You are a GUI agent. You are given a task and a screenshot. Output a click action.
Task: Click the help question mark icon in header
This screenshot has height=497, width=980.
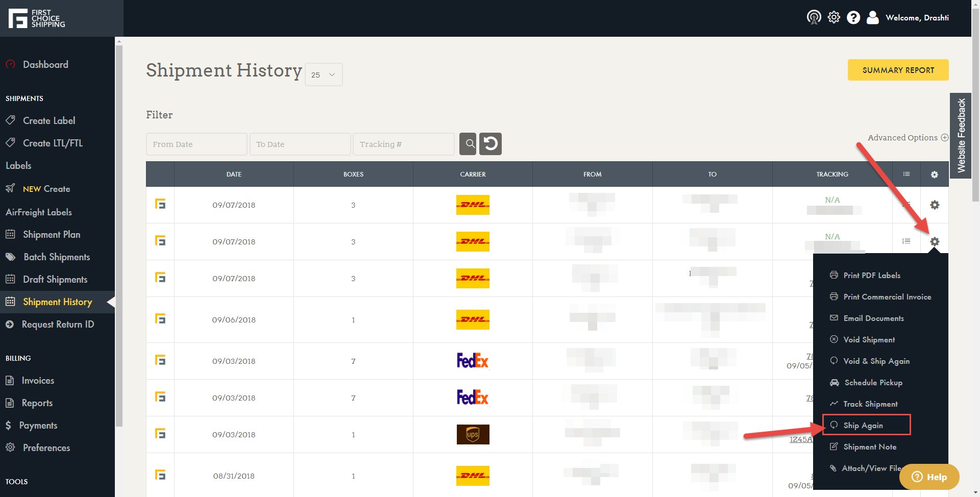tap(853, 18)
